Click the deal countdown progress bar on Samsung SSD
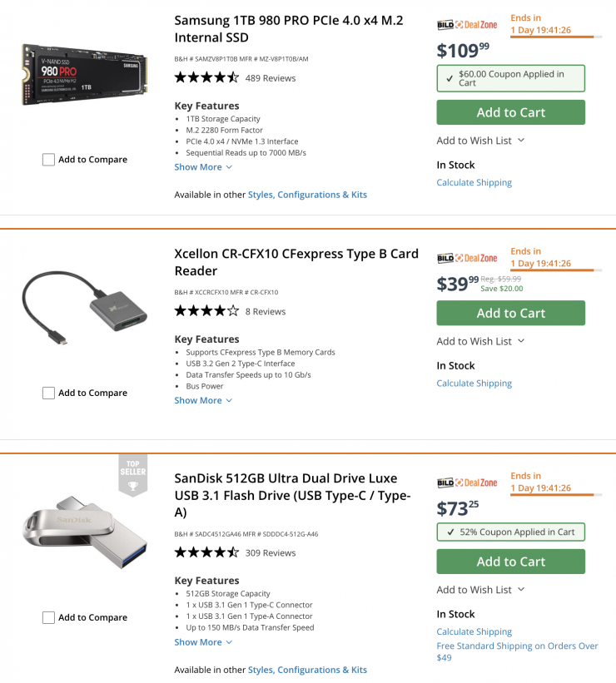The image size is (616, 683). (552, 37)
